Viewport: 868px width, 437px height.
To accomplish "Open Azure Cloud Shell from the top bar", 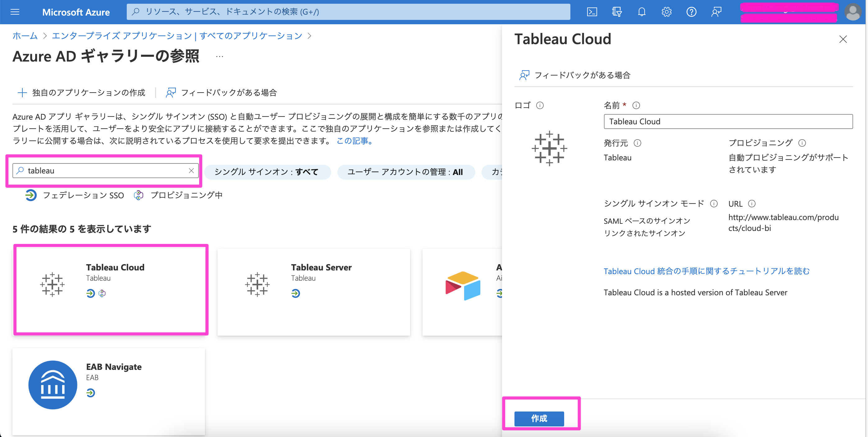I will click(592, 12).
